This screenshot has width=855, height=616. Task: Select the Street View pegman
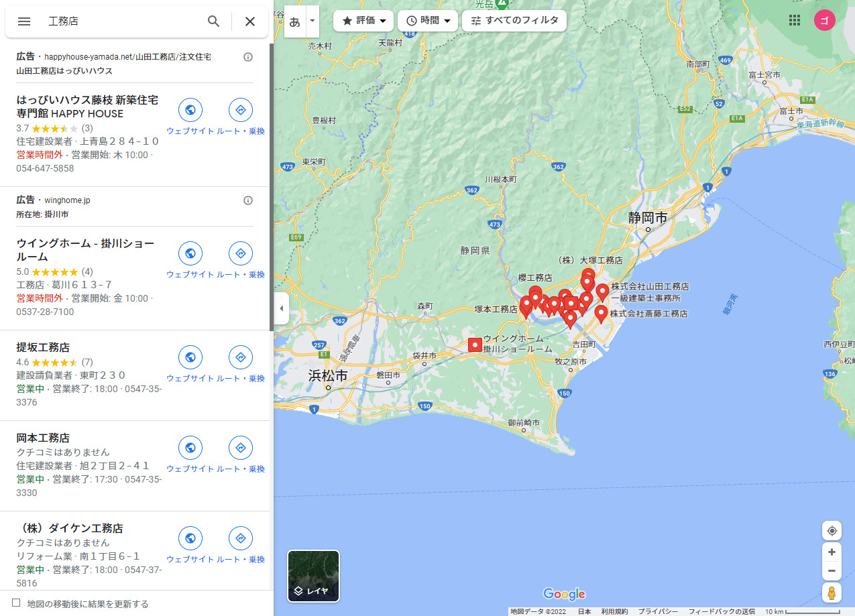click(832, 593)
